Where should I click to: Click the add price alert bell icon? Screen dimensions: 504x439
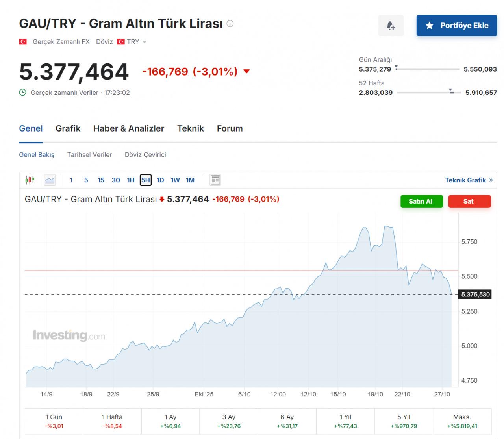(391, 26)
